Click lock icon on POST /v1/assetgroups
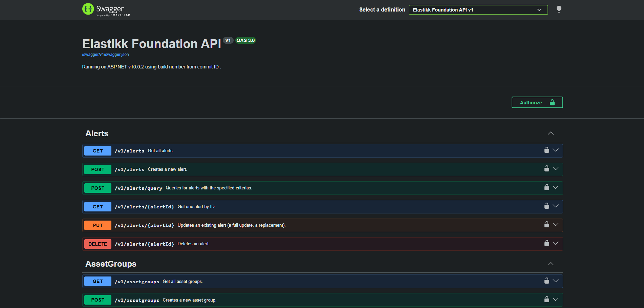 coord(546,300)
